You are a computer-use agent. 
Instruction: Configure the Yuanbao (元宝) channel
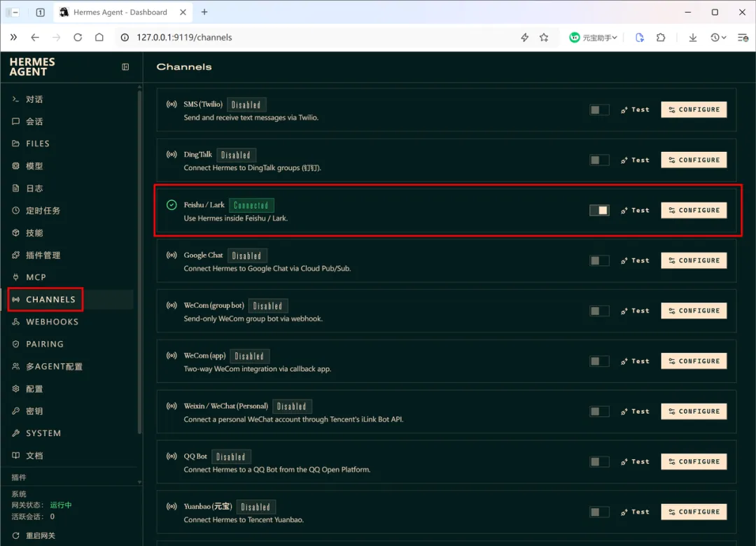tap(694, 512)
